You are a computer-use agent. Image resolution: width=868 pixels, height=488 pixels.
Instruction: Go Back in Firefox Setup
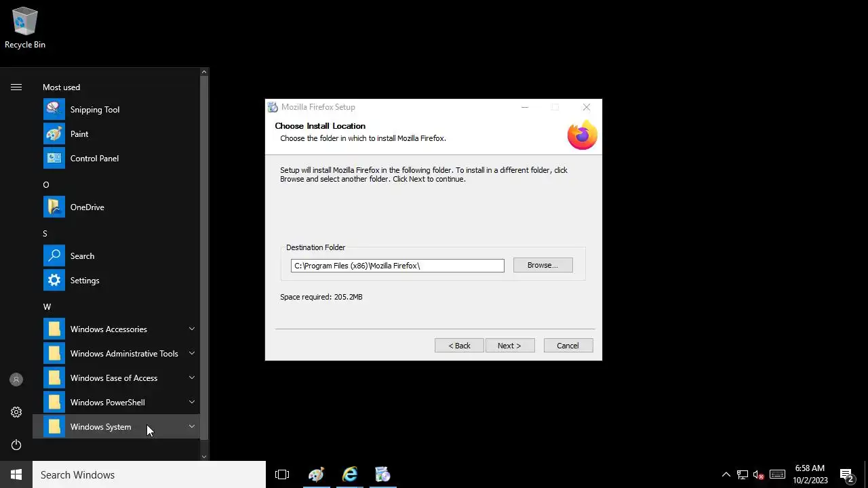click(x=459, y=346)
